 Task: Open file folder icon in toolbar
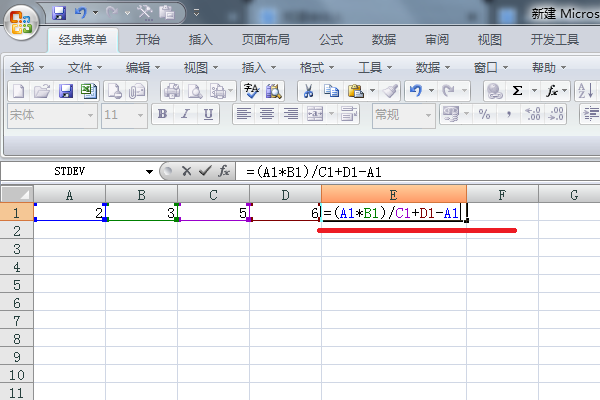tap(42, 91)
